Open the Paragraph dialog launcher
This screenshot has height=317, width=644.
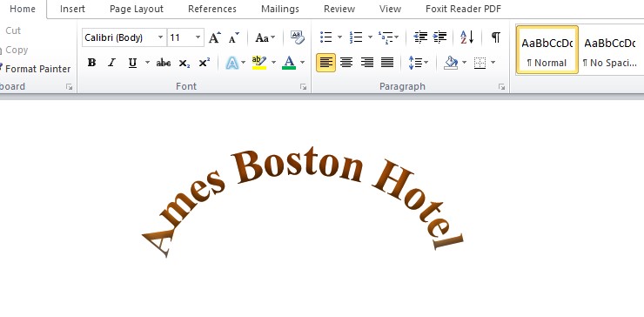(x=501, y=87)
